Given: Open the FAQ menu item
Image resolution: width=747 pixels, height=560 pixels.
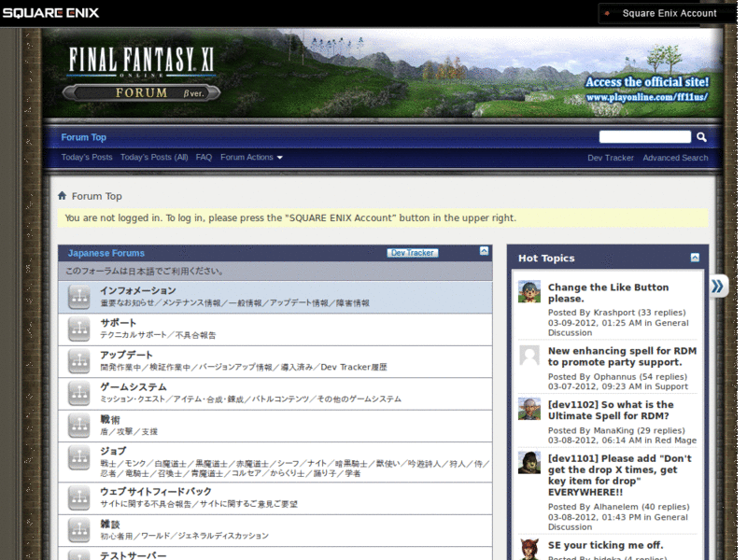Looking at the screenshot, I should pyautogui.click(x=204, y=157).
